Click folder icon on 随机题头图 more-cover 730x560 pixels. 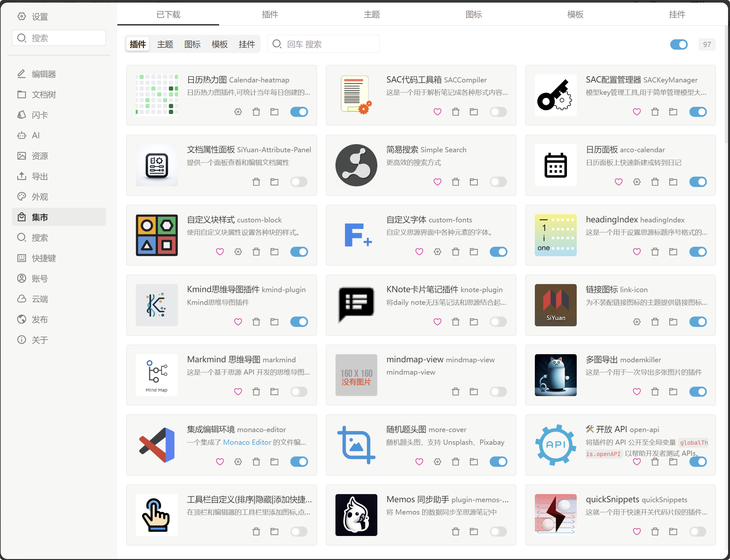click(474, 462)
